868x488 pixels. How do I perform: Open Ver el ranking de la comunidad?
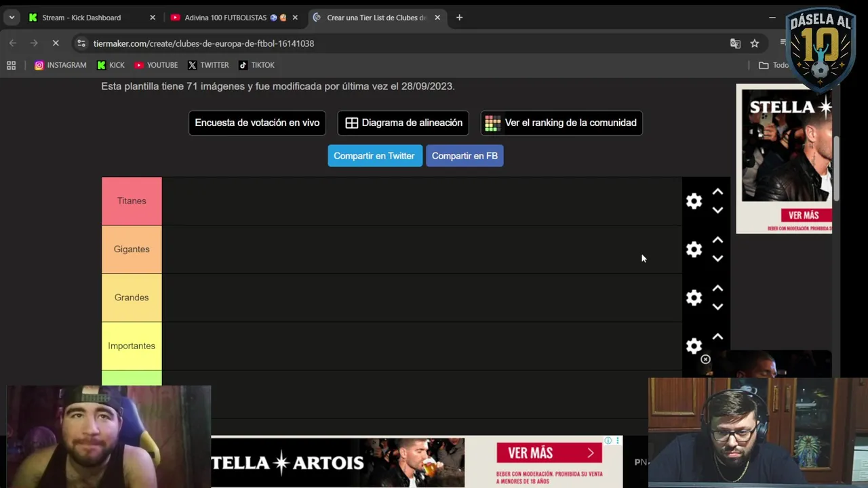pos(561,123)
